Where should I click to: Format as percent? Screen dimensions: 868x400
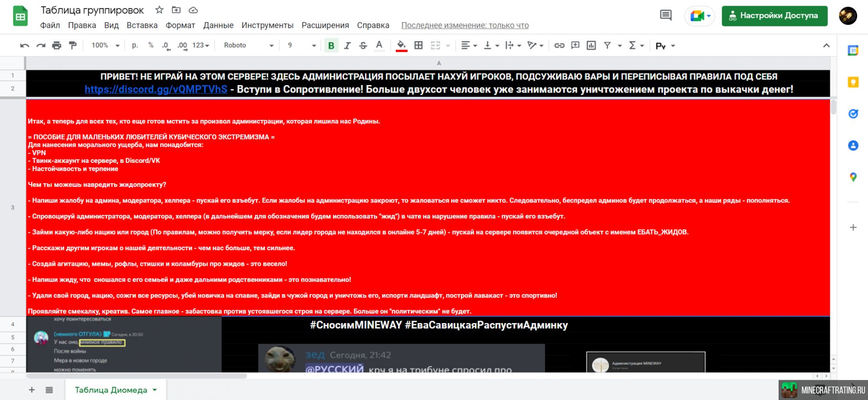coord(151,45)
